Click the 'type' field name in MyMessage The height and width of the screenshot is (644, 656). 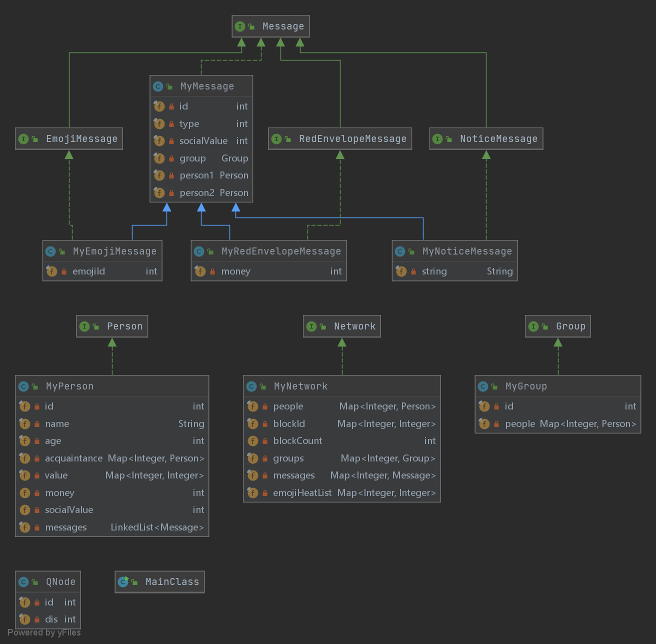[189, 124]
